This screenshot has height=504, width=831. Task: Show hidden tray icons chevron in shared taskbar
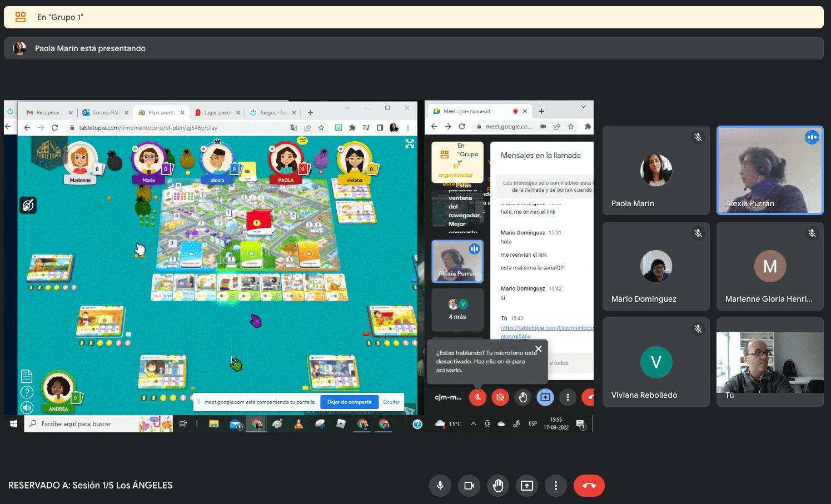tap(473, 424)
